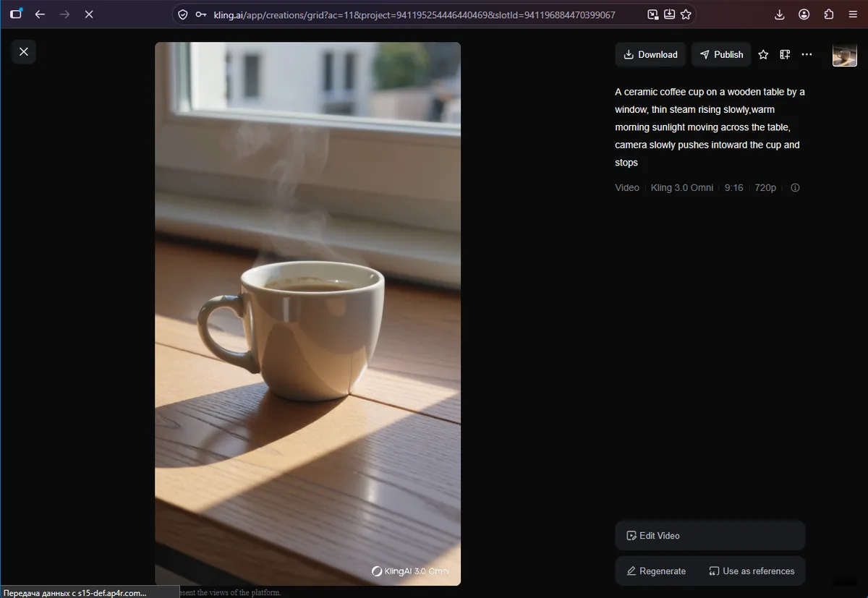
Task: Open Edit Video
Action: tap(710, 536)
